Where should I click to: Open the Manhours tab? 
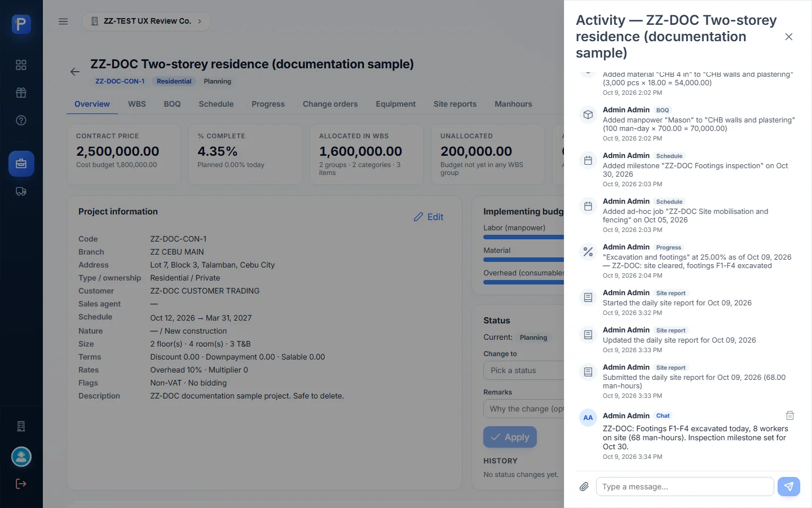513,104
